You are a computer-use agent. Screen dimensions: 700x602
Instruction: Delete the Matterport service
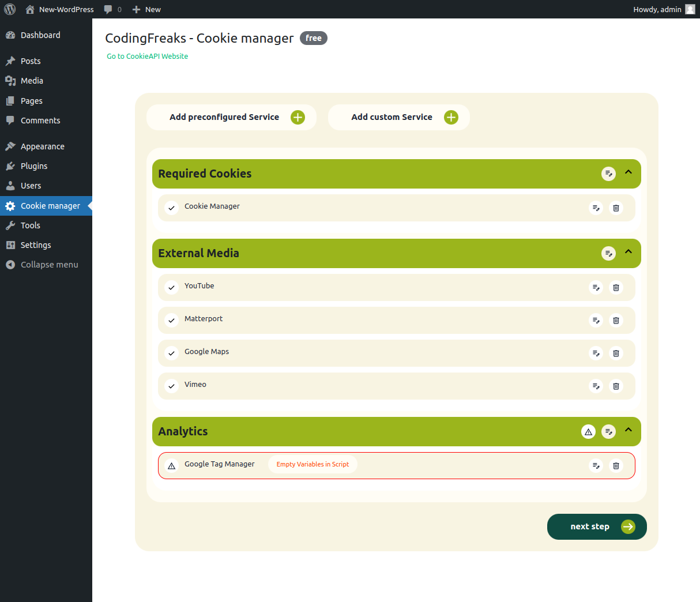pos(616,321)
